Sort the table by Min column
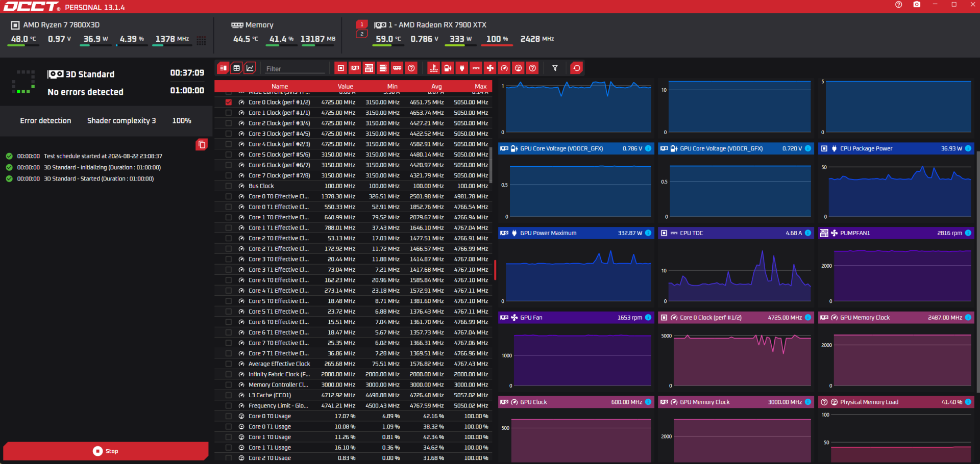Viewport: 980px width, 464px height. pyautogui.click(x=393, y=86)
